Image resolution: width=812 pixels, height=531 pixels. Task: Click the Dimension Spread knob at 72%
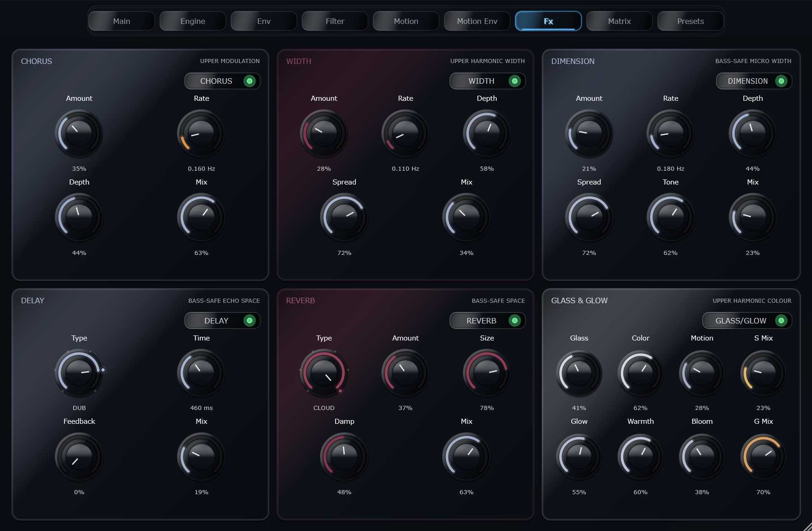pos(589,217)
